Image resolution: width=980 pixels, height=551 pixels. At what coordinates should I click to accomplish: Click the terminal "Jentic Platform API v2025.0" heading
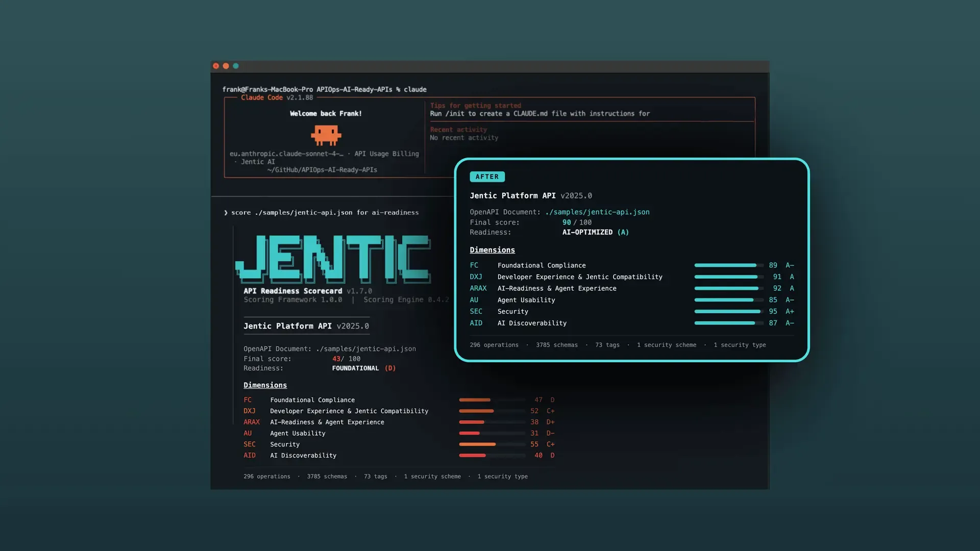(306, 326)
